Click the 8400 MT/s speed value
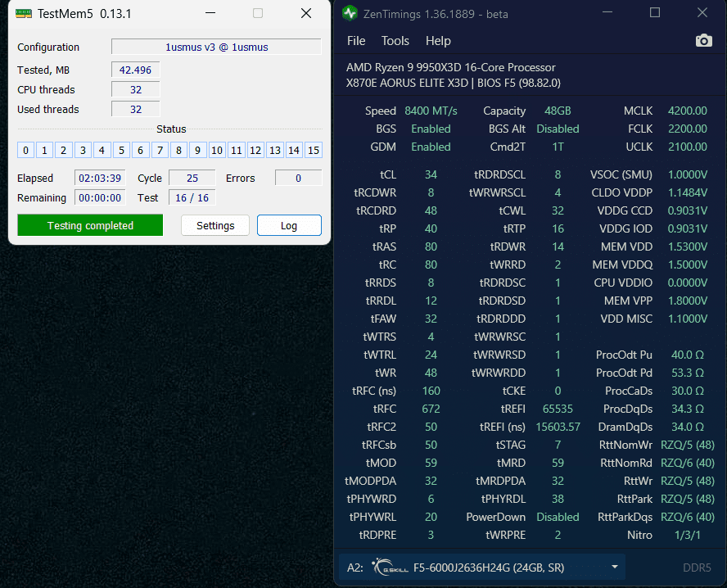Screen dimensions: 727x588 click(431, 111)
